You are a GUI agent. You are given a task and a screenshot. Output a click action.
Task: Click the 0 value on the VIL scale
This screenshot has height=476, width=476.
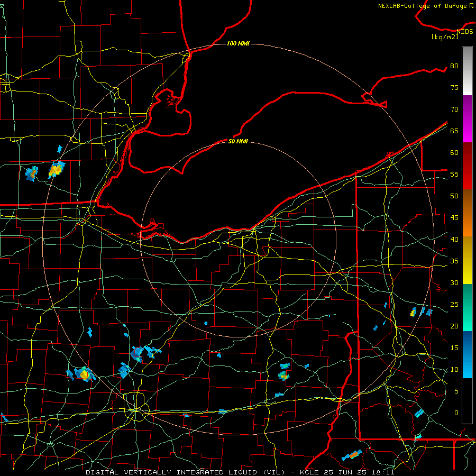tap(456, 413)
